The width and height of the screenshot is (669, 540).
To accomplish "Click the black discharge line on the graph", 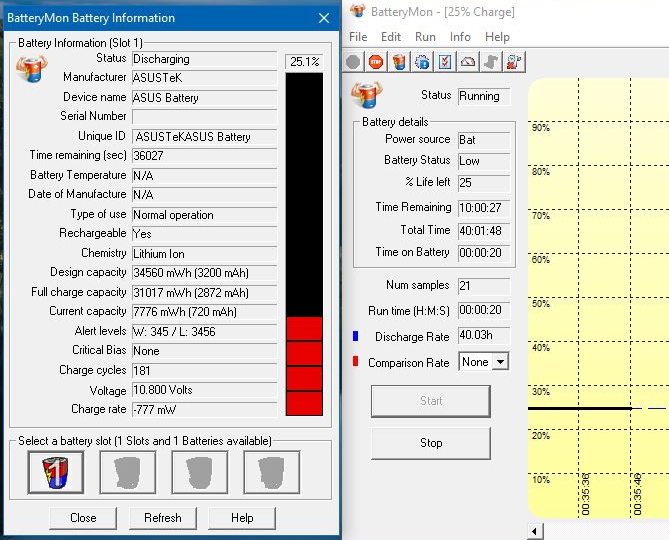I will click(580, 408).
